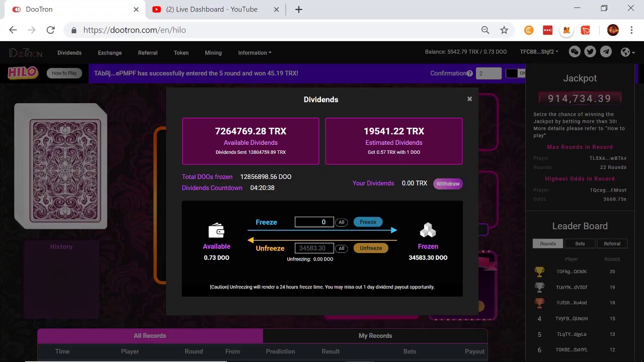The width and height of the screenshot is (644, 362).
Task: Click the History panel label
Action: [61, 247]
